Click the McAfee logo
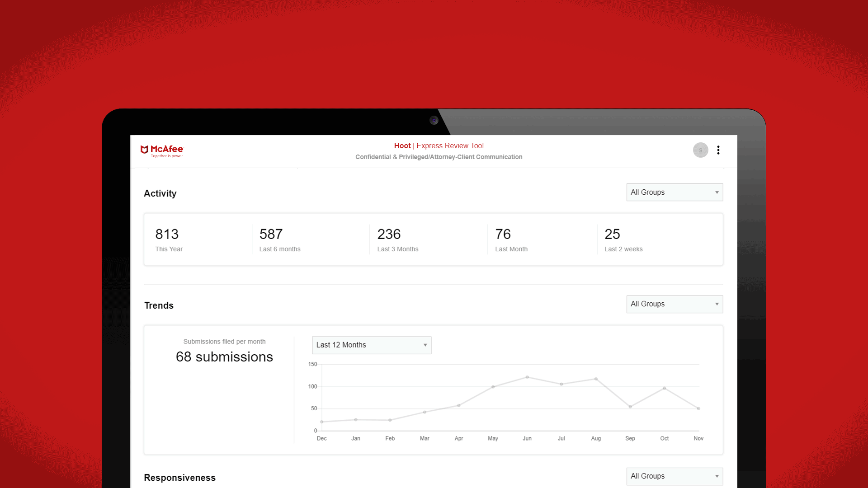The width and height of the screenshot is (868, 488). (162, 151)
